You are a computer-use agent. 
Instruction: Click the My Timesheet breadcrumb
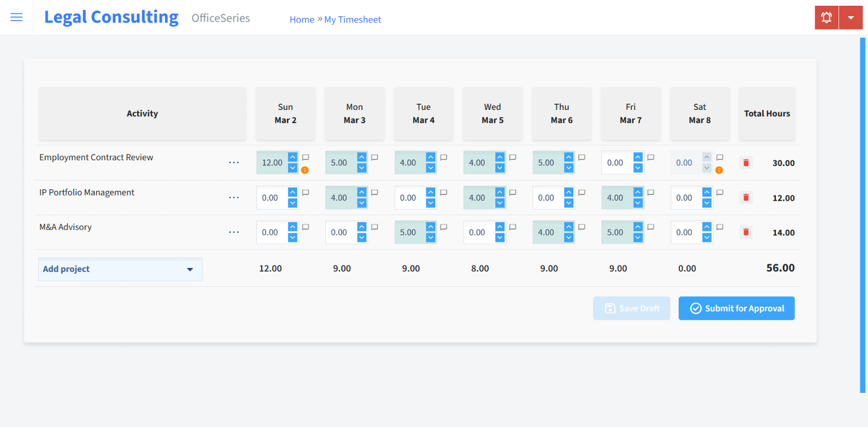pyautogui.click(x=352, y=19)
